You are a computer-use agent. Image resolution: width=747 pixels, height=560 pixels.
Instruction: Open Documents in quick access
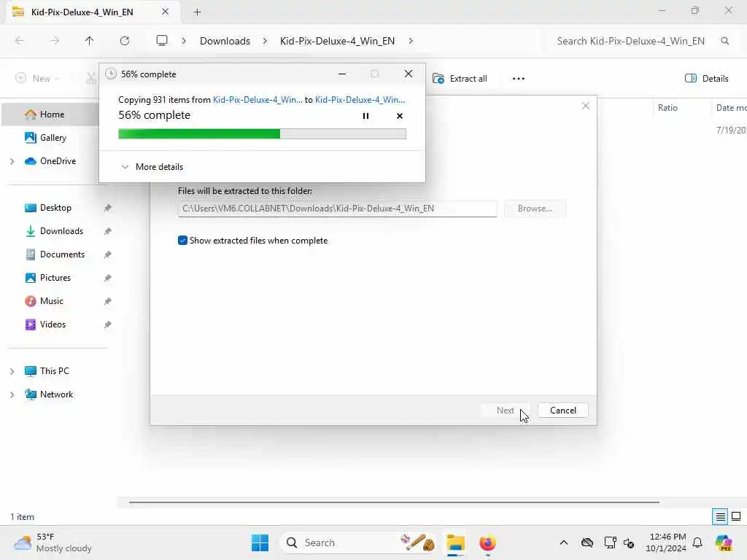(62, 254)
